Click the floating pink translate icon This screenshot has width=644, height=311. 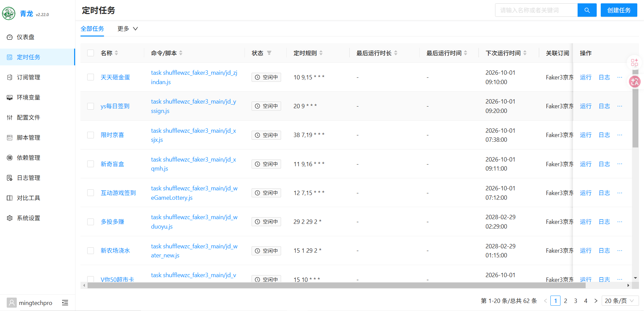click(635, 81)
